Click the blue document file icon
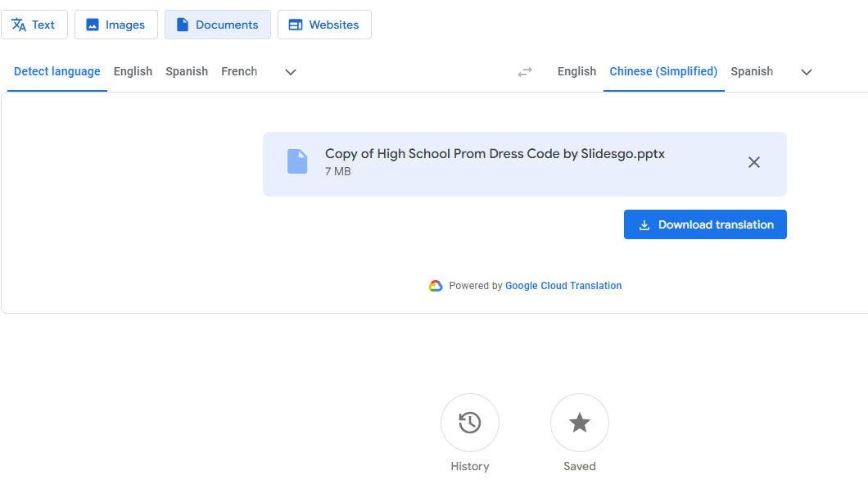Image resolution: width=868 pixels, height=498 pixels. [297, 161]
